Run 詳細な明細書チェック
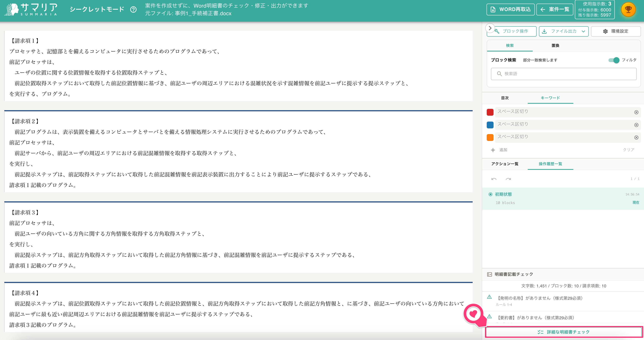The image size is (644, 340). (563, 332)
